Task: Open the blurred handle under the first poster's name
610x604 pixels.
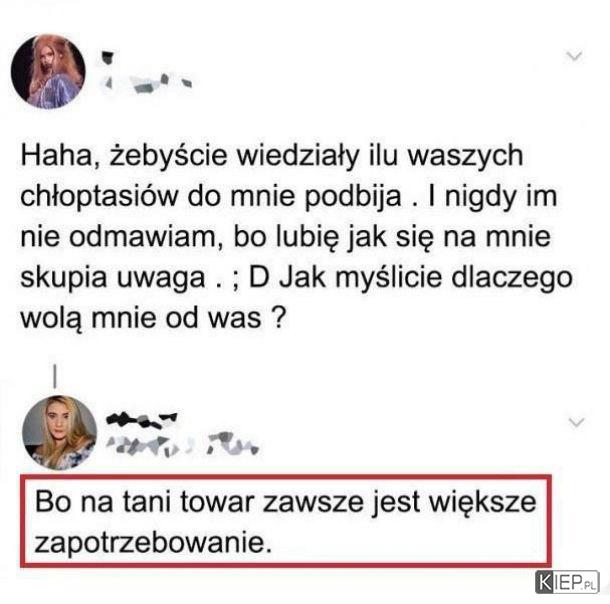Action: pos(146,83)
